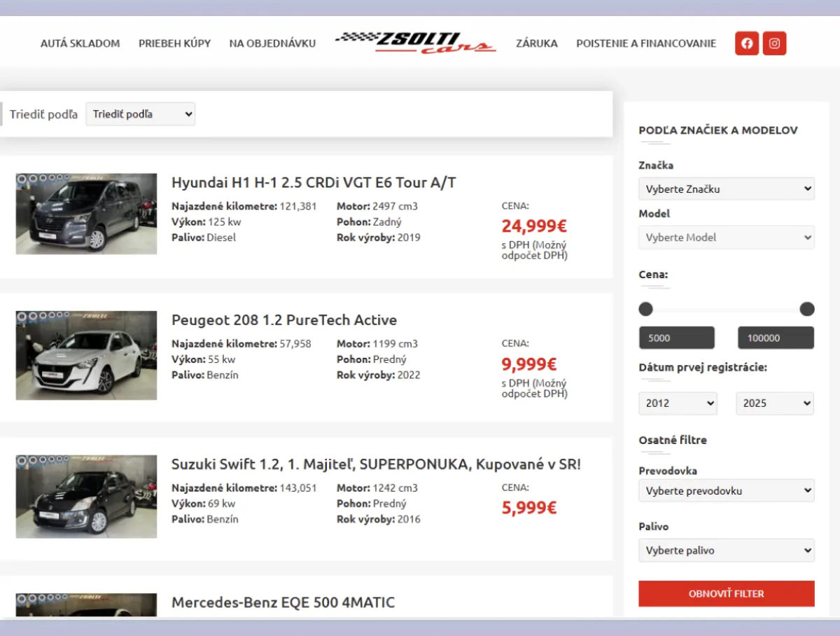Click the Hyundai Rok výroby 2019 text
This screenshot has height=636, width=840.
tap(379, 237)
